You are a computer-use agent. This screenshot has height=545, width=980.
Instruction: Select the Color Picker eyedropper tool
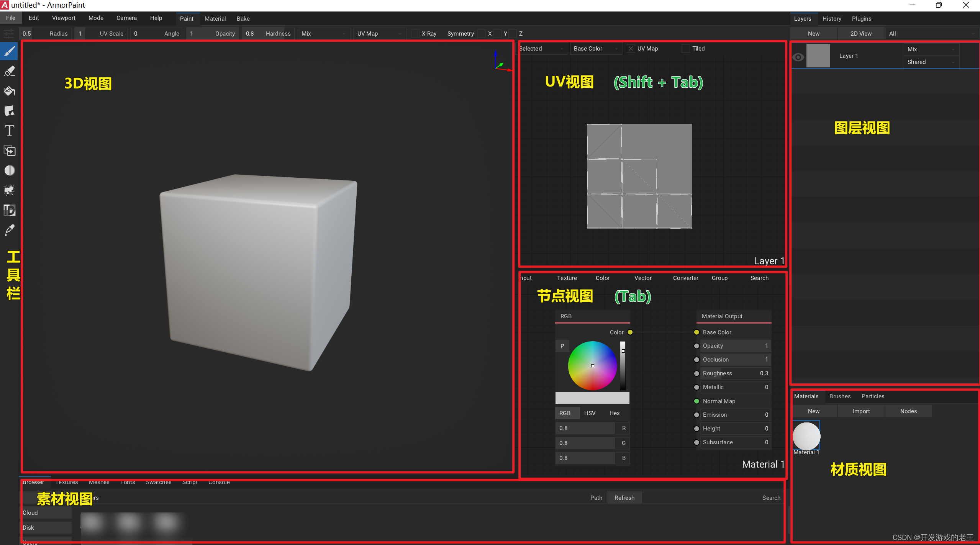[x=10, y=230]
